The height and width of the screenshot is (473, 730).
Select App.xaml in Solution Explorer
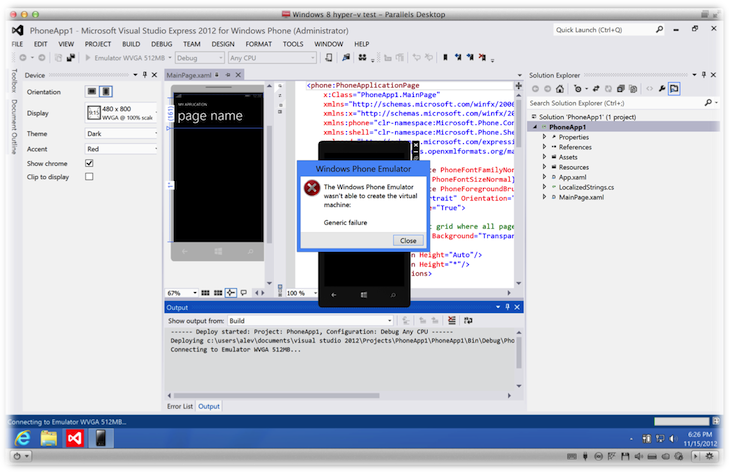point(572,177)
